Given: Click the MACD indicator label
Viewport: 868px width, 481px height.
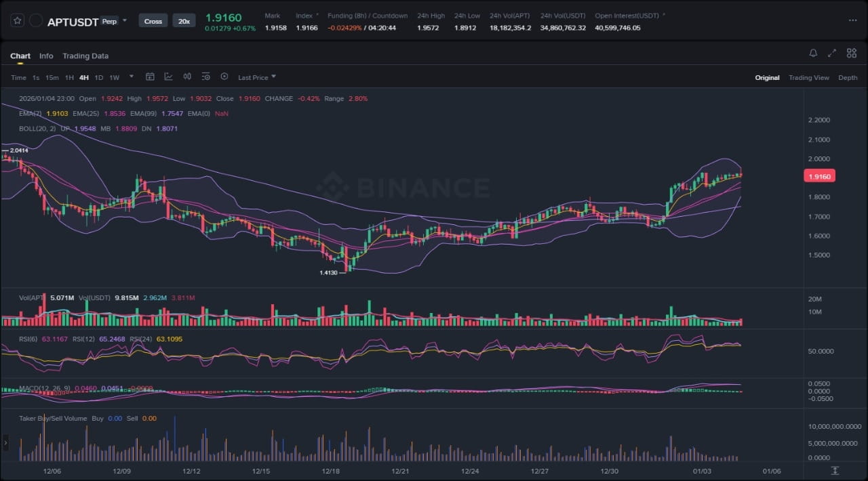Looking at the screenshot, I should pos(46,388).
